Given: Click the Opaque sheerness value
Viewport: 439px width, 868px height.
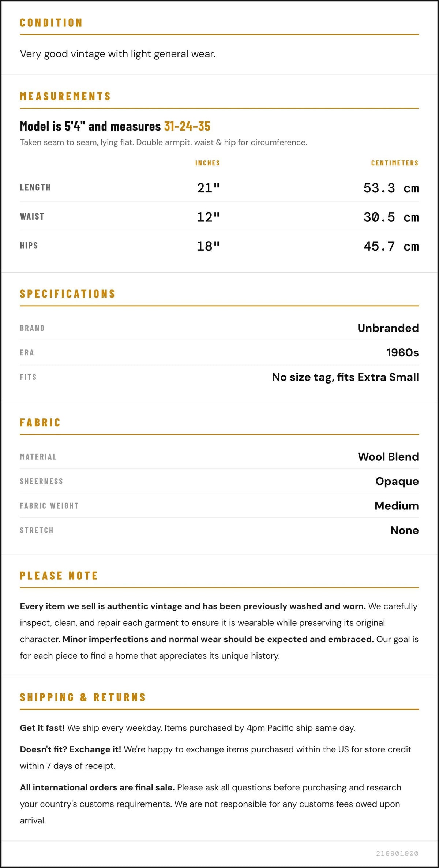Looking at the screenshot, I should tap(397, 481).
